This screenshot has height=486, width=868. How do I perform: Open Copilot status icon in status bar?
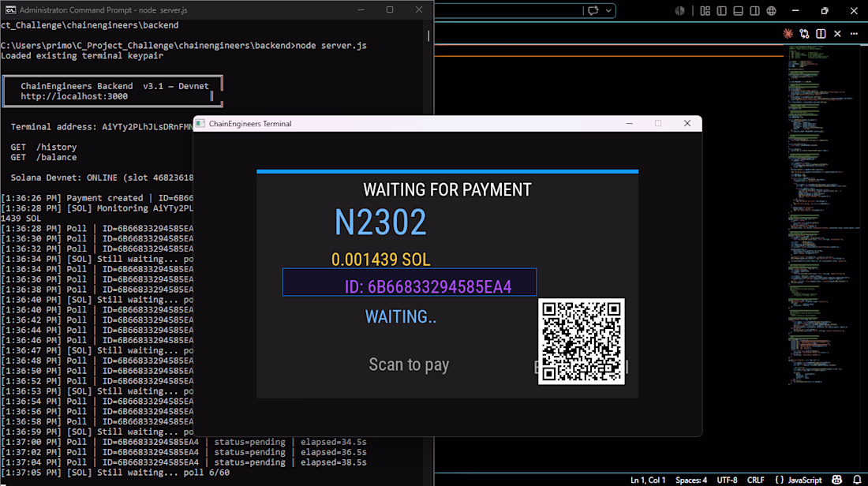coord(837,480)
